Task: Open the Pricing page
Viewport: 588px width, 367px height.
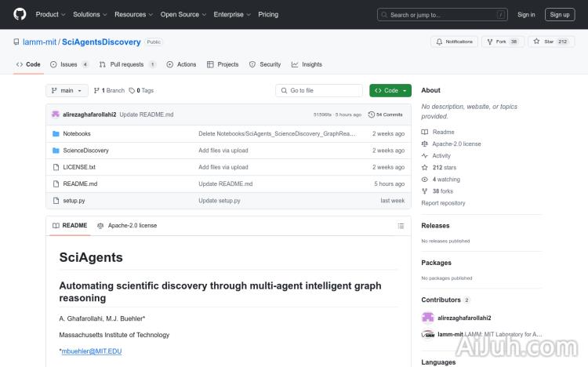Action: (x=268, y=14)
